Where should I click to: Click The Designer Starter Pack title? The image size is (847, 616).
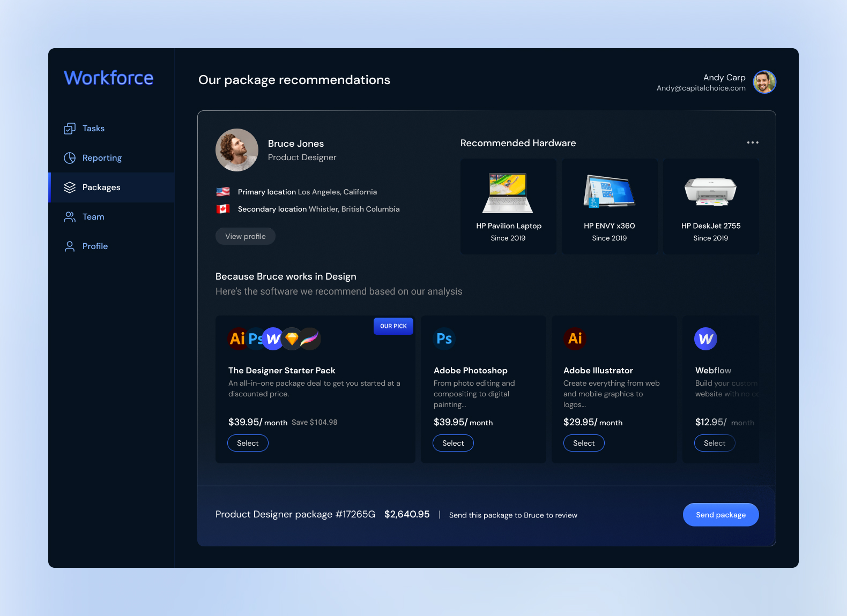point(282,371)
